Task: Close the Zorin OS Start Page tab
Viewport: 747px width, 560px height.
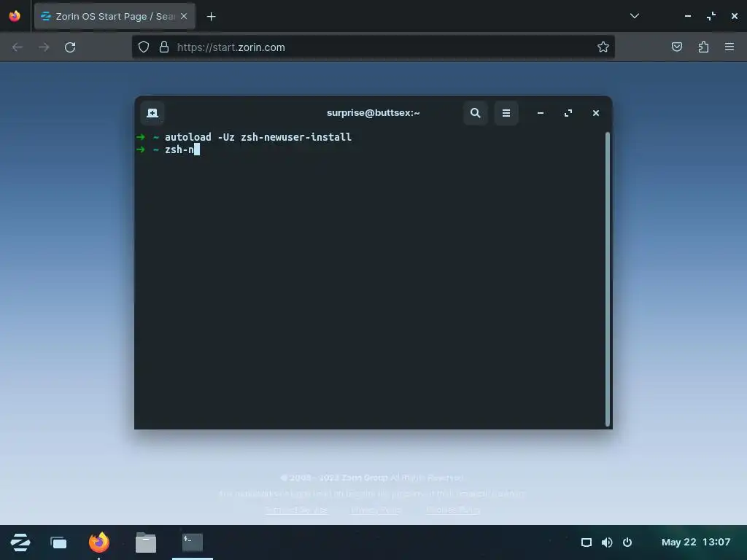Action: click(184, 16)
